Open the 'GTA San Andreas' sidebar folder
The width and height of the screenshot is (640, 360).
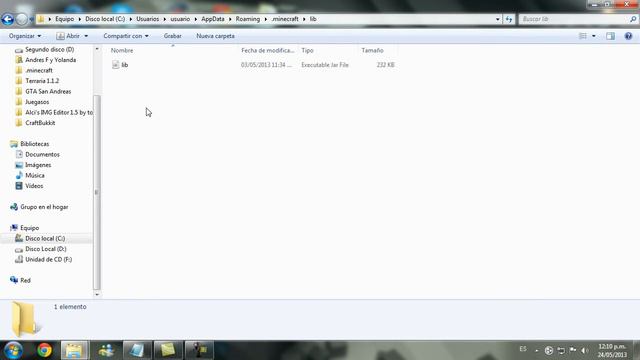(x=48, y=91)
